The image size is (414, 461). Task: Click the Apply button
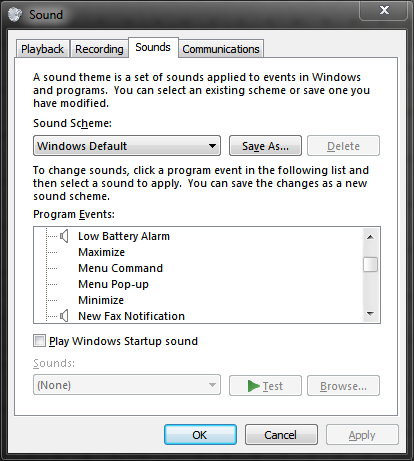[362, 435]
